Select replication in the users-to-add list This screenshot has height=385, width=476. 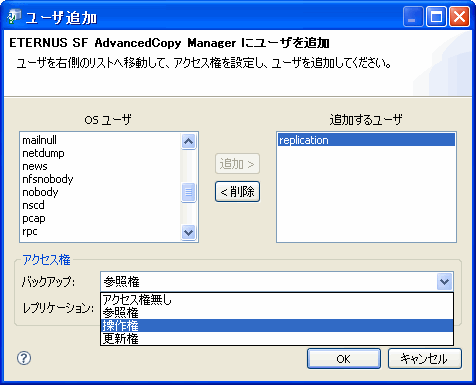pyautogui.click(x=366, y=140)
